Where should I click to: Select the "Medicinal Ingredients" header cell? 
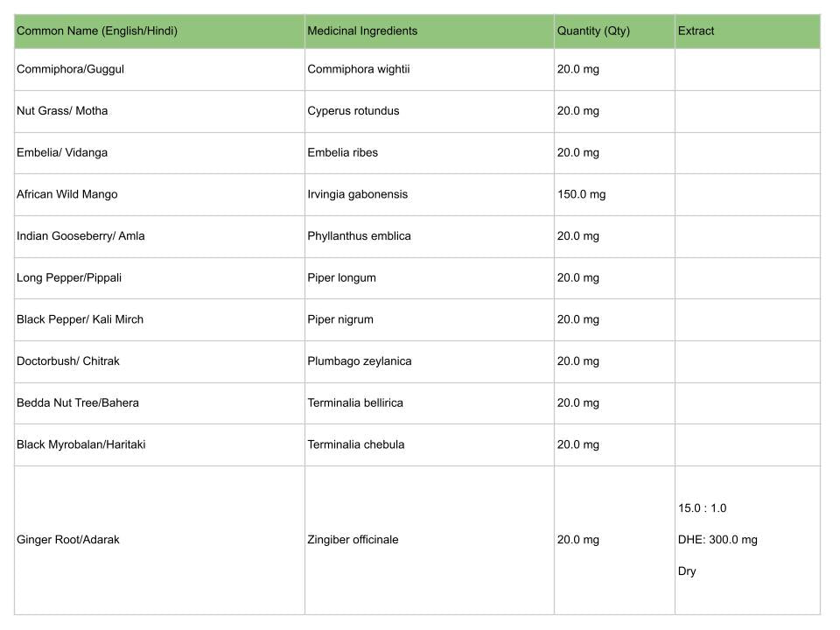(362, 31)
